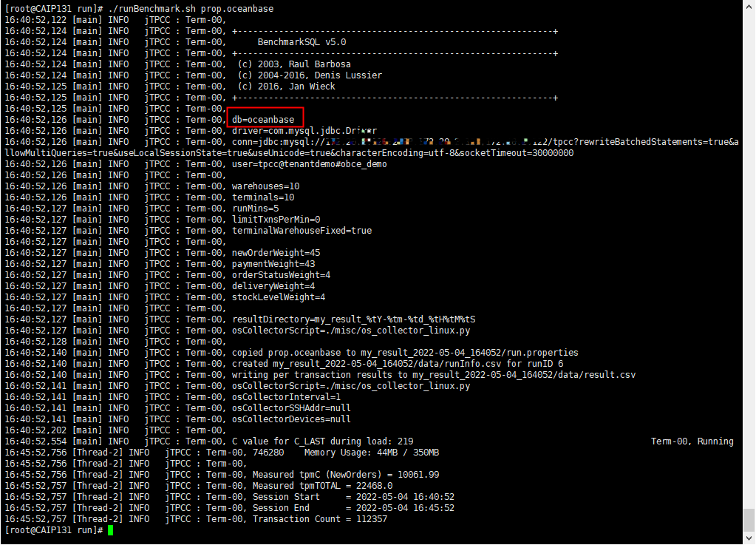Viewport: 756px width, 545px height.
Task: Click the '(c) 2004-2016, Denis Lussier' line
Action: (310, 75)
